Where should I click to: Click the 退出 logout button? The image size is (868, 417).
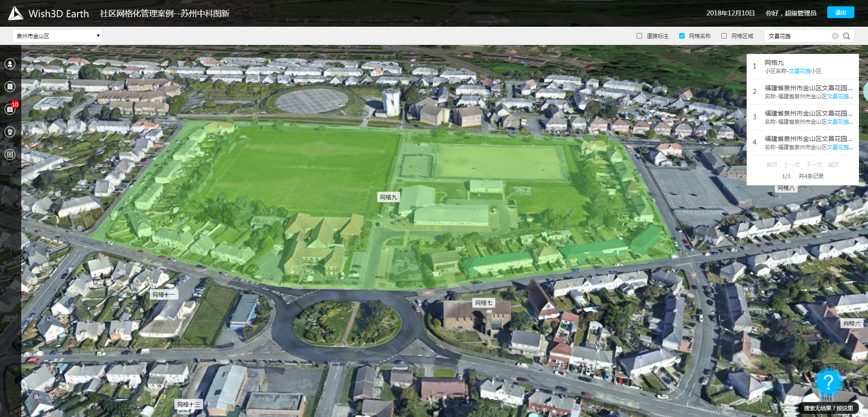click(840, 13)
